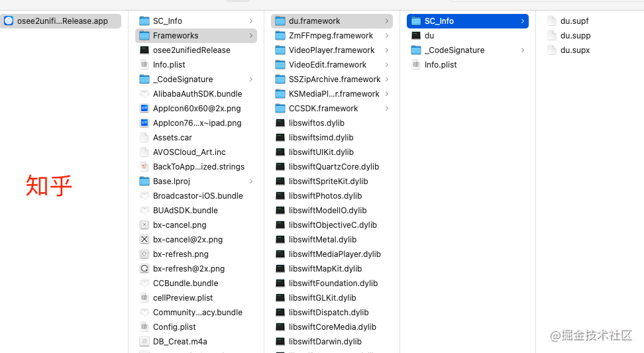Expand the VideoEdit.framework chevron
Screen dimensions: 644x353
pyautogui.click(x=387, y=65)
